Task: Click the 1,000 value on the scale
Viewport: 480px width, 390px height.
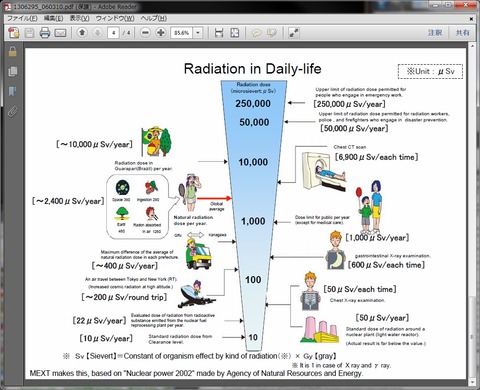Action: coord(253,221)
